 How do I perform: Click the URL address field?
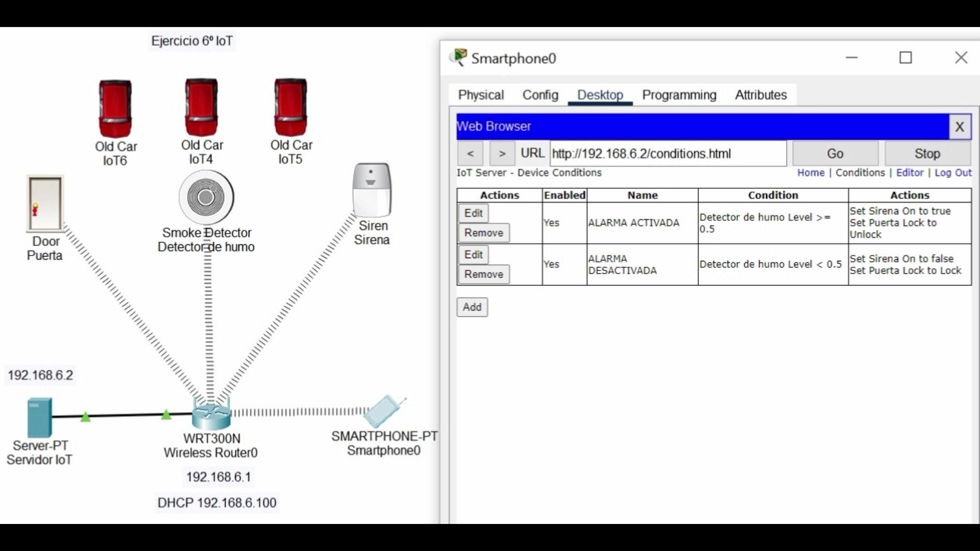click(668, 154)
